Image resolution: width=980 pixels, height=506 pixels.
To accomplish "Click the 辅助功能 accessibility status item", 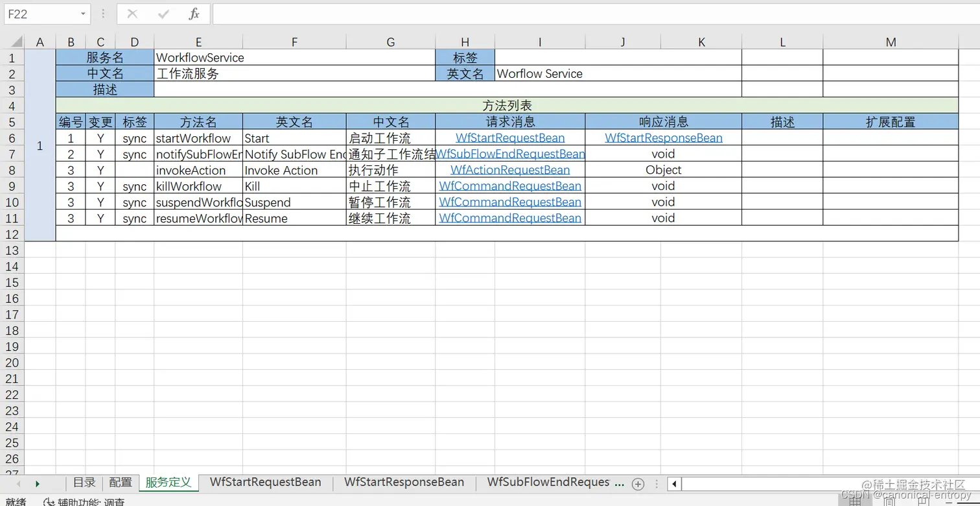I will coord(84,501).
